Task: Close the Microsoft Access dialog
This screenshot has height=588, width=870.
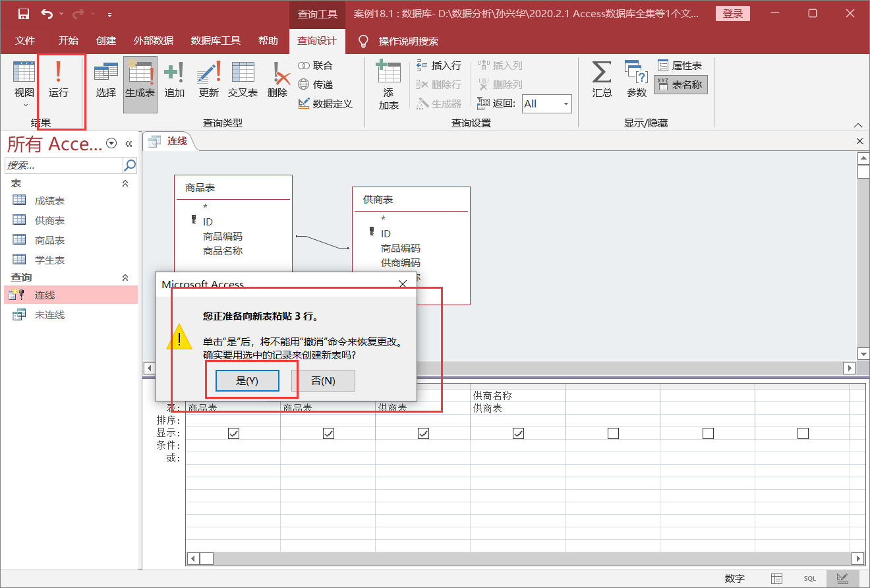Action: [x=403, y=284]
